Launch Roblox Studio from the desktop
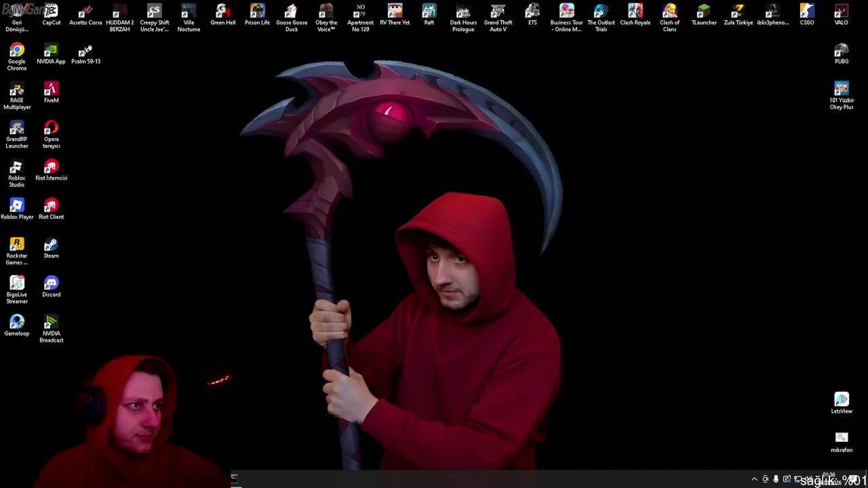Screen dimensions: 868x488 pos(17,174)
